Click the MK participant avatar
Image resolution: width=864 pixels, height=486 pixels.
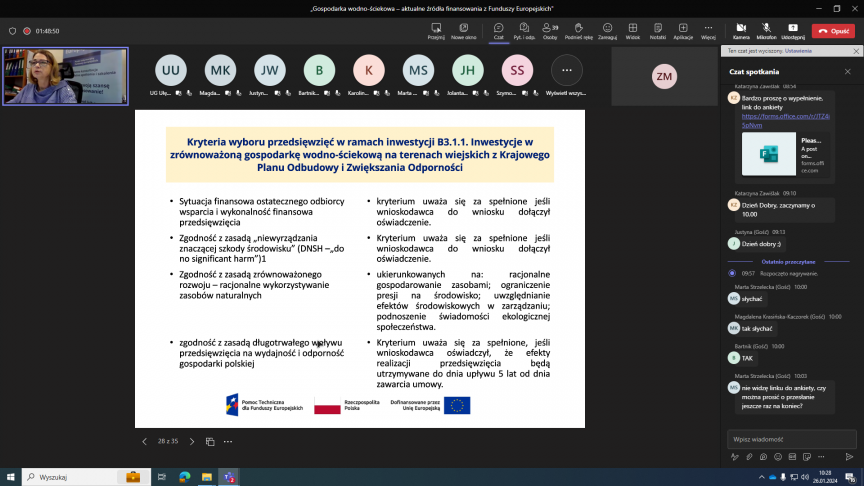click(220, 71)
